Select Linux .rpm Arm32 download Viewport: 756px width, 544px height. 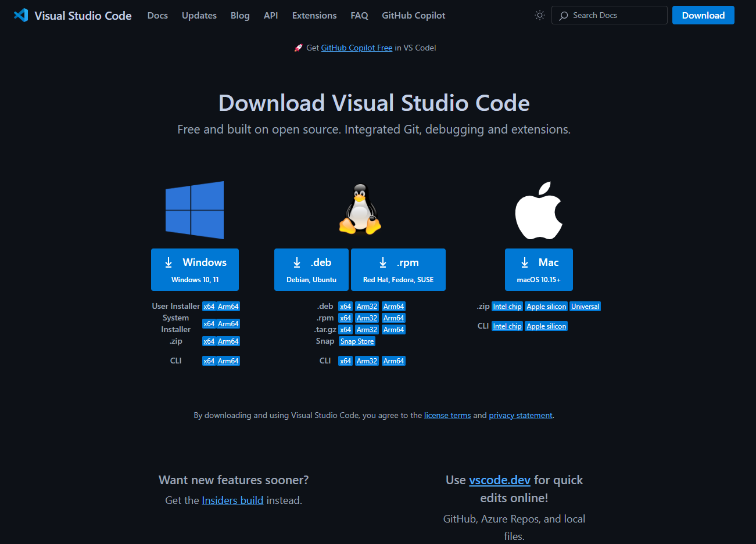coord(367,318)
